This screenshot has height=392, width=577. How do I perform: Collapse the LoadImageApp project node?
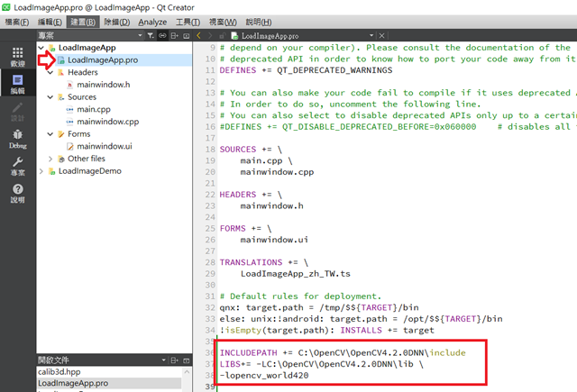[x=41, y=48]
